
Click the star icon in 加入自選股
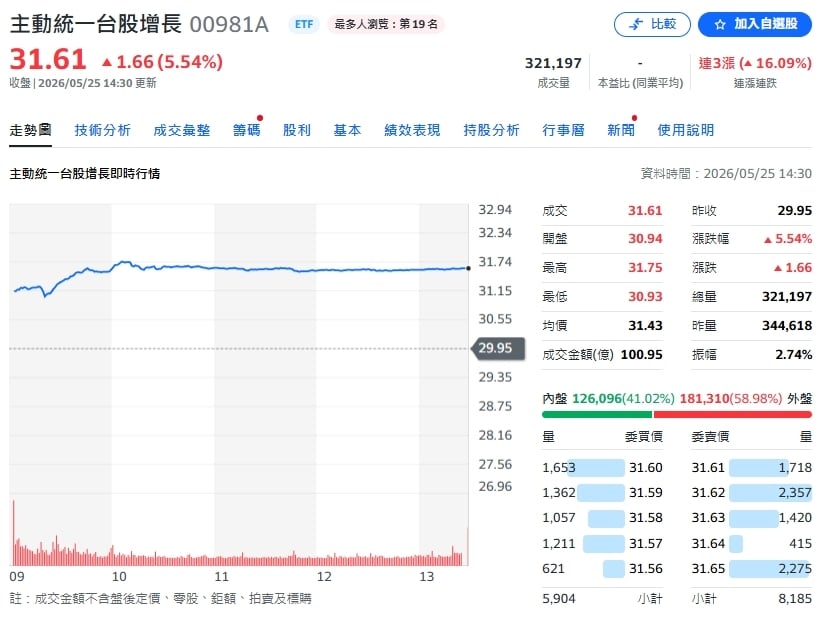pos(720,24)
